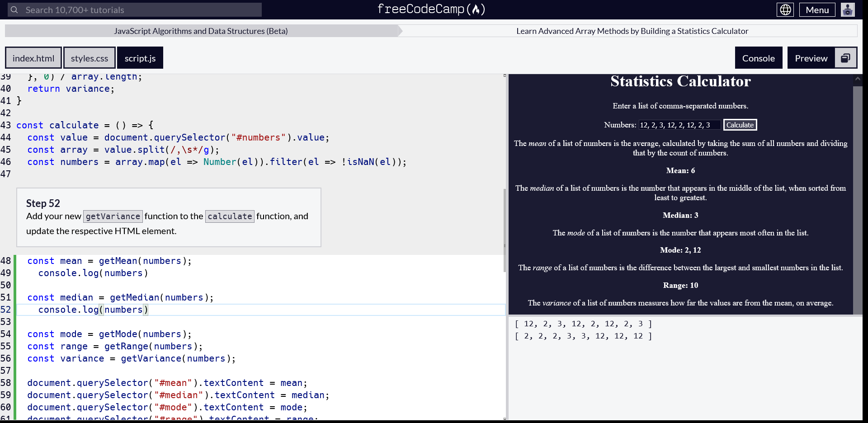868x423 pixels.
Task: Click the const mean = getMean line
Action: pos(109,261)
